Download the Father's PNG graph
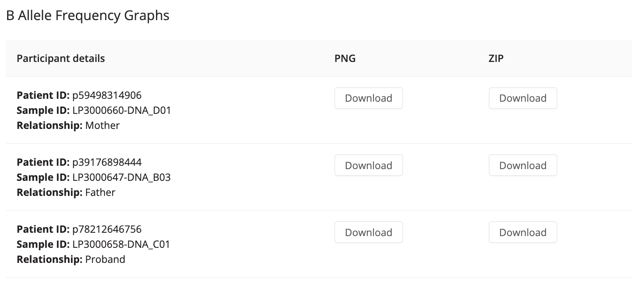 [369, 165]
